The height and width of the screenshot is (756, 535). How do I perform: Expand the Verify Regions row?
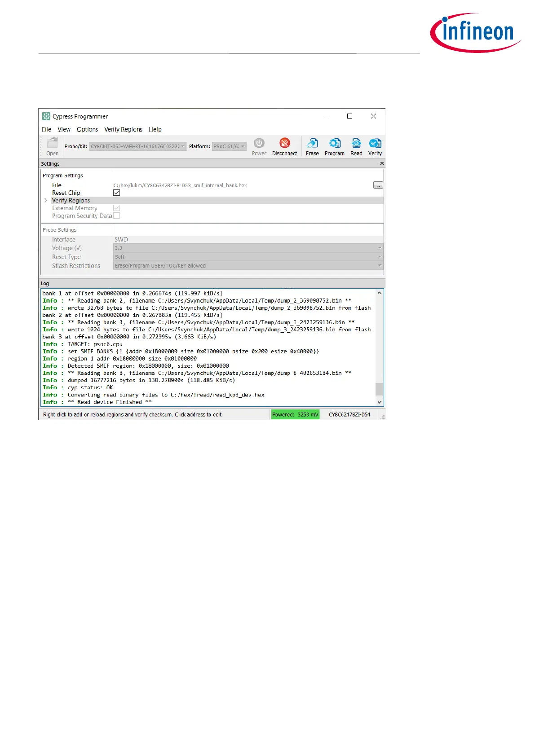pos(46,200)
